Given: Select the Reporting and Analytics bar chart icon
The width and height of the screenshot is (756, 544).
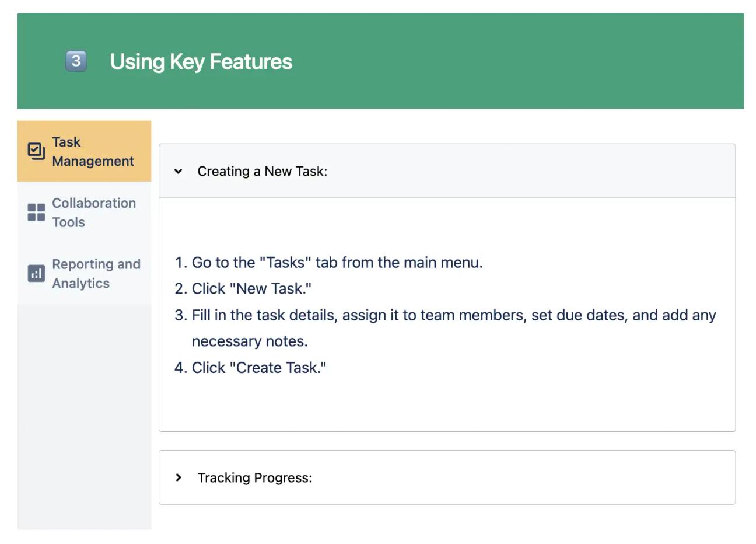Looking at the screenshot, I should (x=36, y=273).
